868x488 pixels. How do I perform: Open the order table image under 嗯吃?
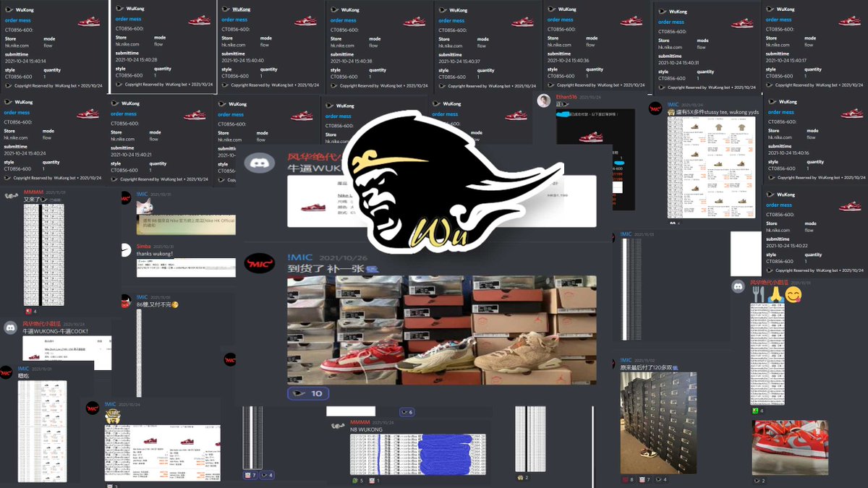pos(42,432)
